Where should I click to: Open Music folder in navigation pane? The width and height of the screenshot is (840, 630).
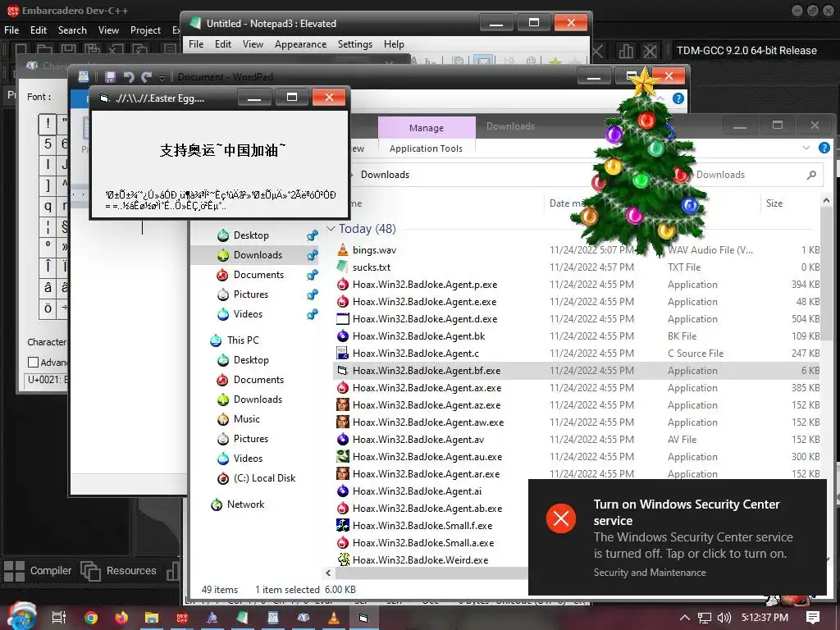[246, 419]
